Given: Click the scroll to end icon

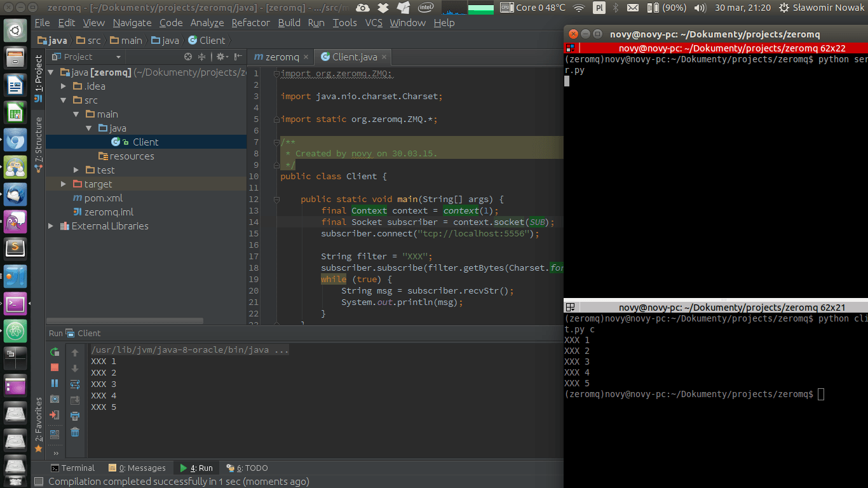Looking at the screenshot, I should (75, 400).
